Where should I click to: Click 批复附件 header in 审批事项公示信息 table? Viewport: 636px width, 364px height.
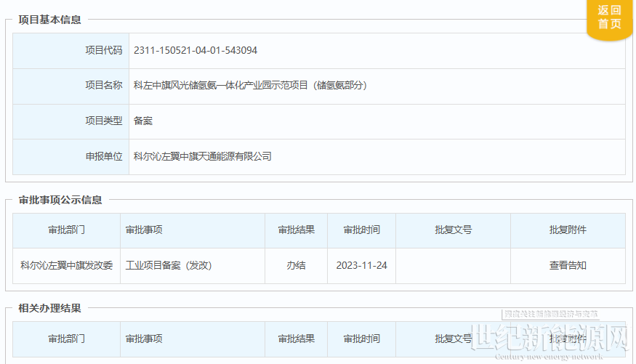pos(568,230)
